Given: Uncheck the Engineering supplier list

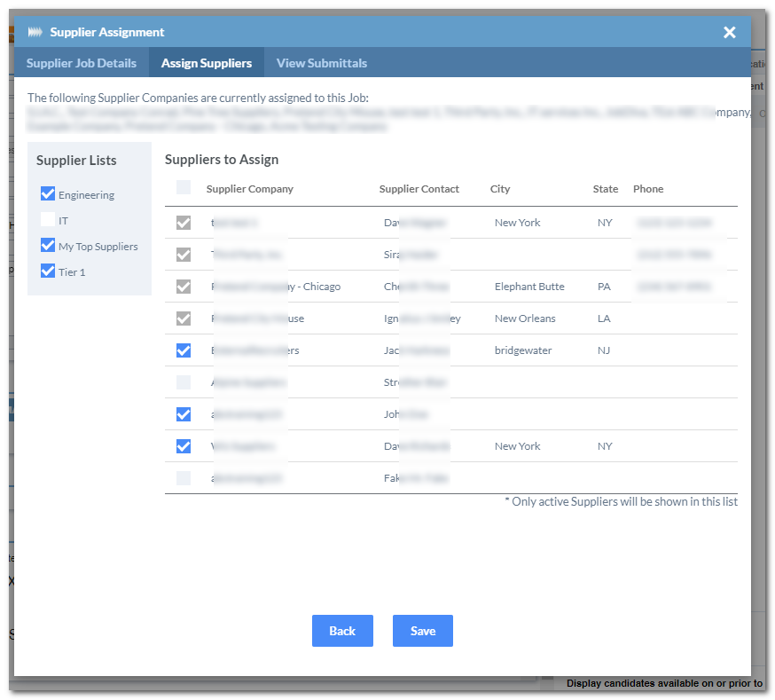Looking at the screenshot, I should (48, 193).
